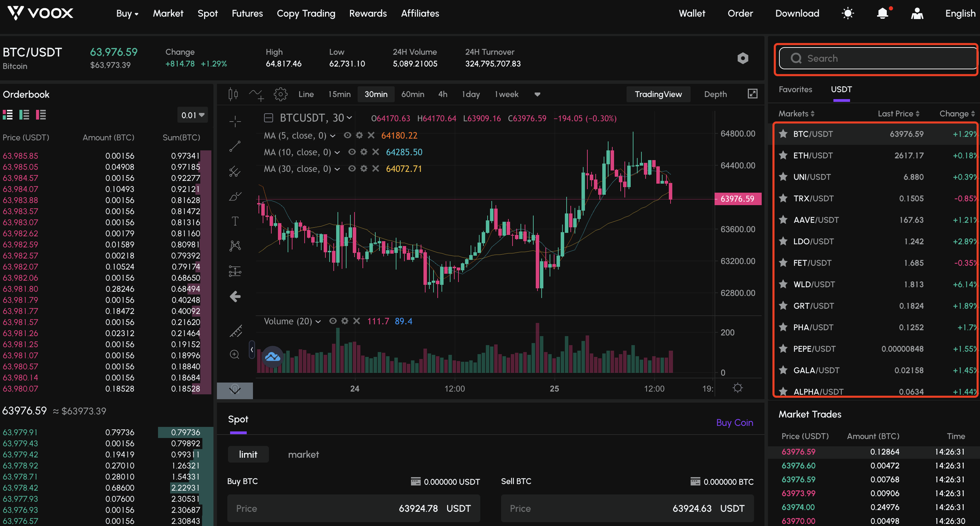Sort markets list by Last Price
Screen dimensions: 980x526
899,113
